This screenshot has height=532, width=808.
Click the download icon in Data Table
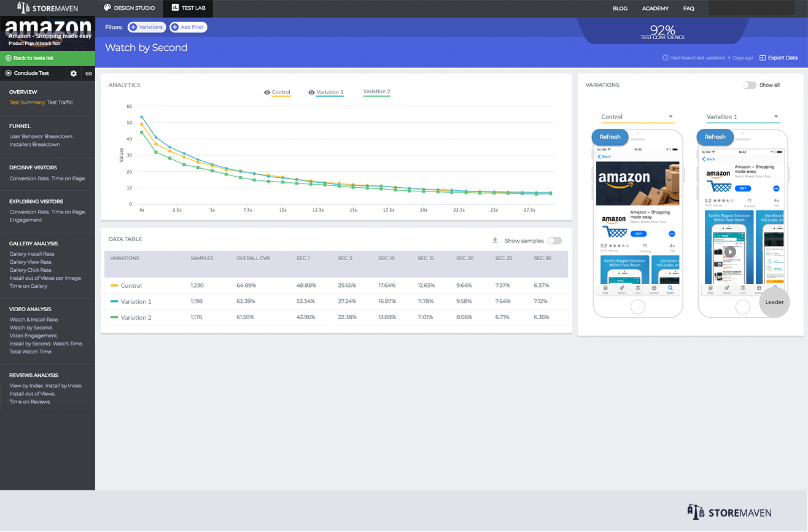tap(495, 241)
